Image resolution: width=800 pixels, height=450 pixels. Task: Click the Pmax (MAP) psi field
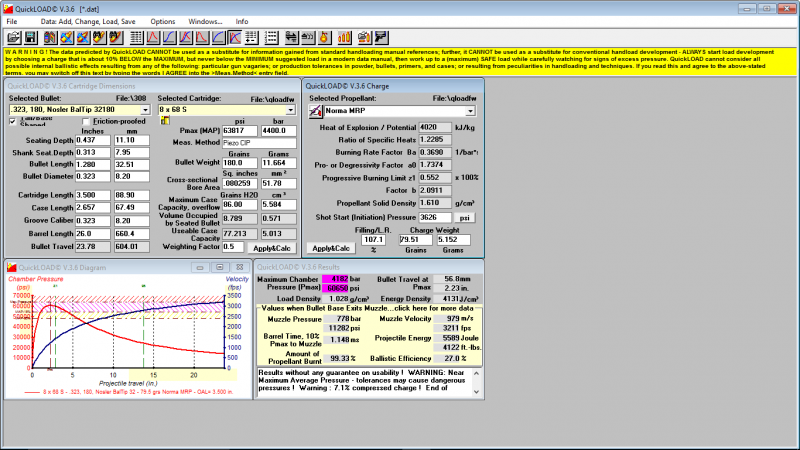[x=239, y=131]
